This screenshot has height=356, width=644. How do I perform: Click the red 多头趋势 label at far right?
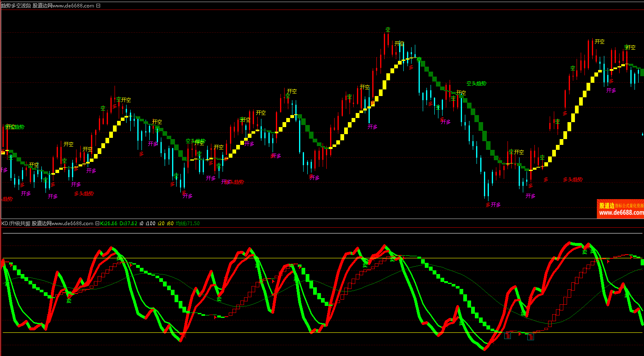tap(572, 180)
